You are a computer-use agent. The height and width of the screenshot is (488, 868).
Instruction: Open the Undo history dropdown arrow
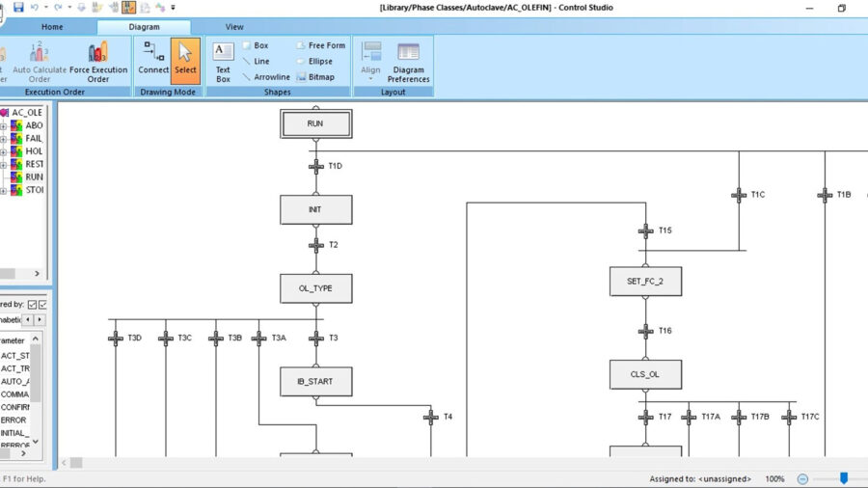click(46, 8)
